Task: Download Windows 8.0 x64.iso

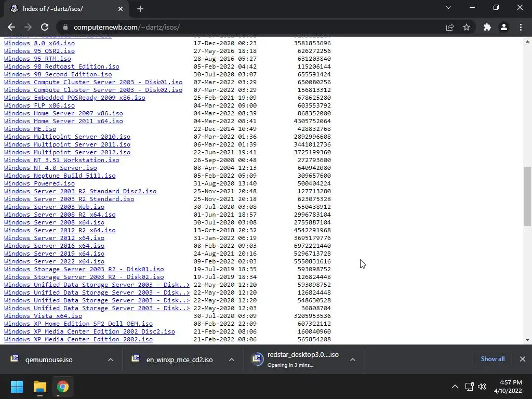Action: (x=39, y=43)
